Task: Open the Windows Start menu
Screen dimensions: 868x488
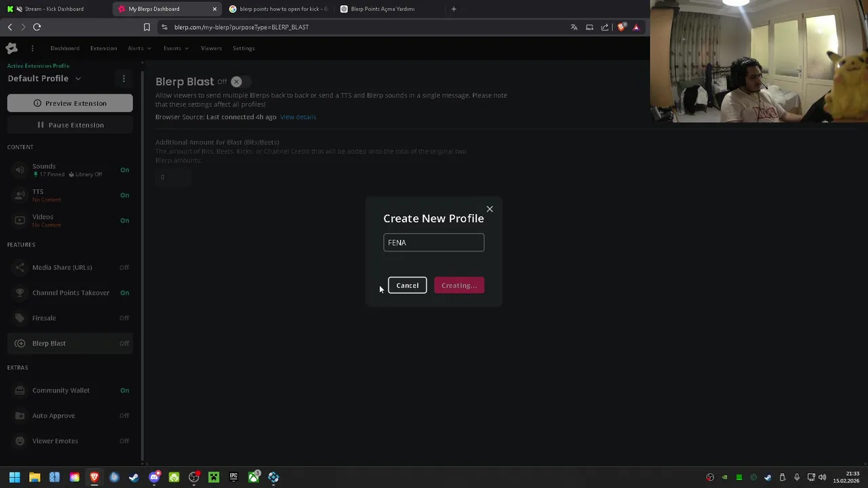Action: pos(14,477)
